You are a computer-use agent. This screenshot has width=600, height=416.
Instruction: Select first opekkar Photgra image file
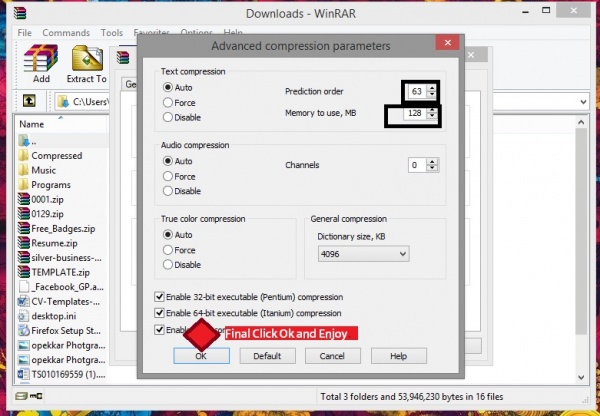click(61, 345)
